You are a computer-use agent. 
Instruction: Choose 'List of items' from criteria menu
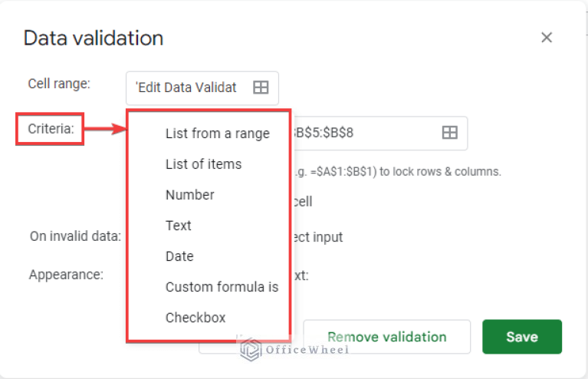pos(204,164)
